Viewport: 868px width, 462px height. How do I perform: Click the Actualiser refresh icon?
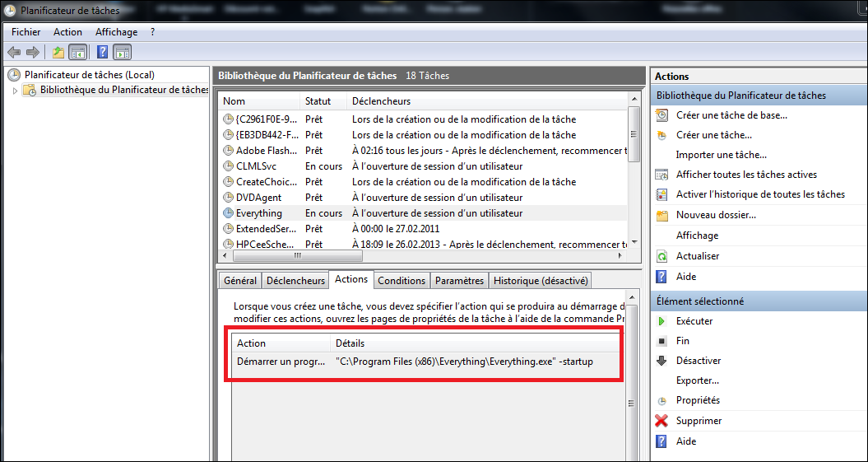pyautogui.click(x=661, y=256)
